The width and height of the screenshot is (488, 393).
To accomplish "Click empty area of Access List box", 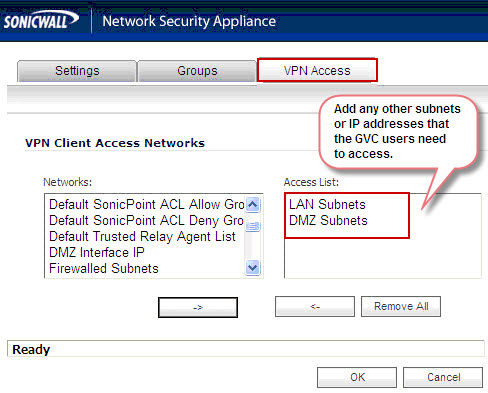I will [x=383, y=258].
